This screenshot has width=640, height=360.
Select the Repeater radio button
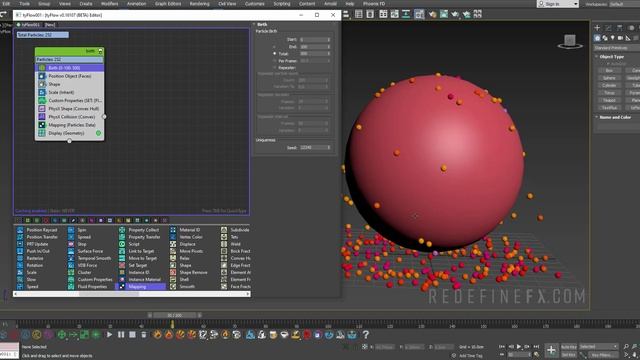click(x=275, y=67)
